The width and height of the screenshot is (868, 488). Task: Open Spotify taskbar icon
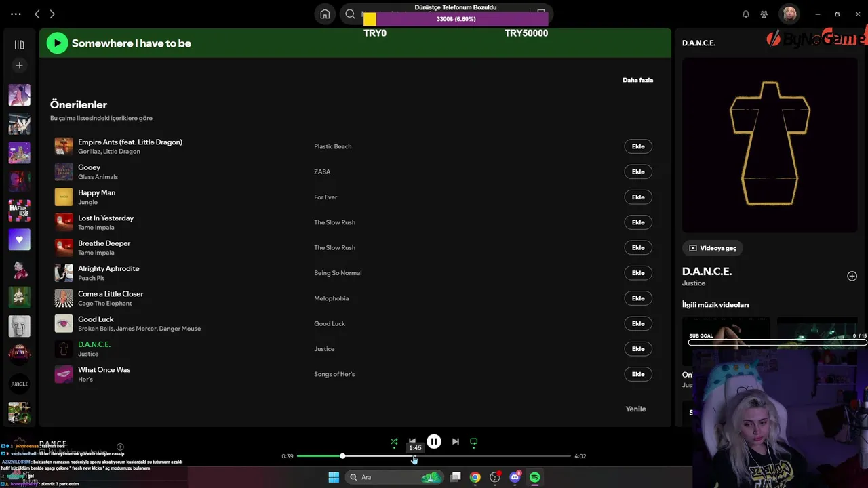click(x=534, y=477)
